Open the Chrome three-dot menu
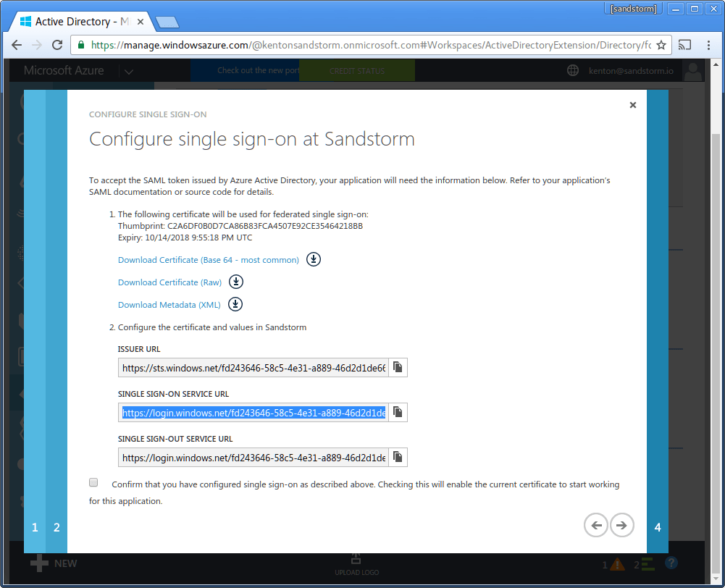 click(x=708, y=45)
